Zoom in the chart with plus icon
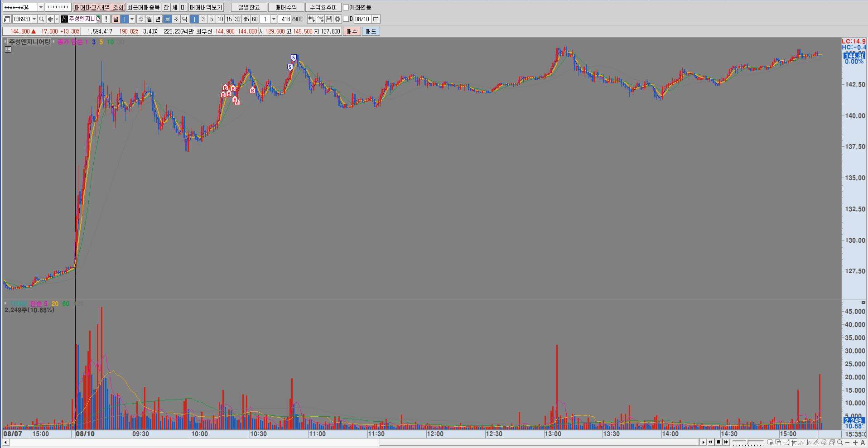The width and height of the screenshot is (868, 448). tap(855, 443)
